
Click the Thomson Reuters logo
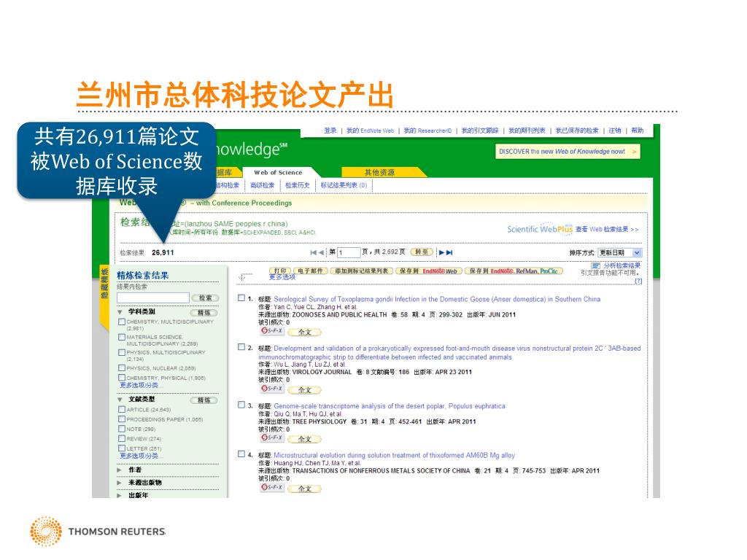98,531
